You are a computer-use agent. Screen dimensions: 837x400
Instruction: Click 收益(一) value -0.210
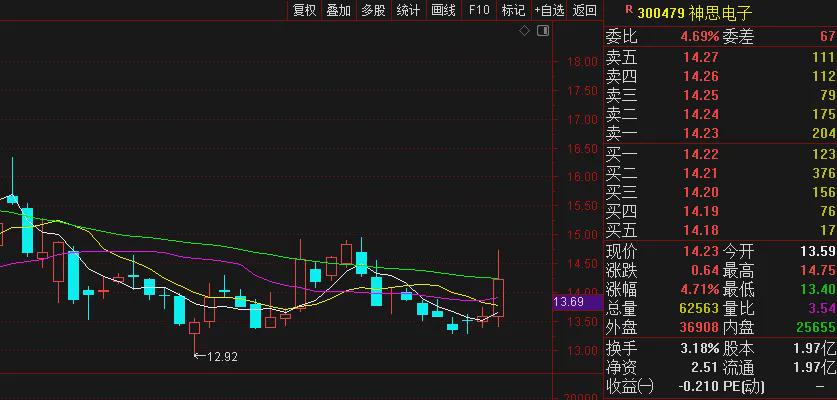click(x=698, y=386)
